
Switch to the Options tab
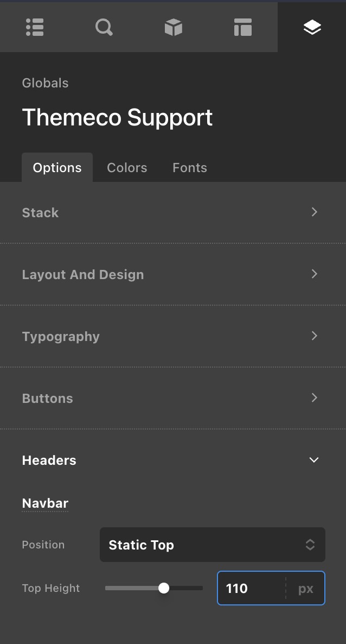[x=57, y=168]
